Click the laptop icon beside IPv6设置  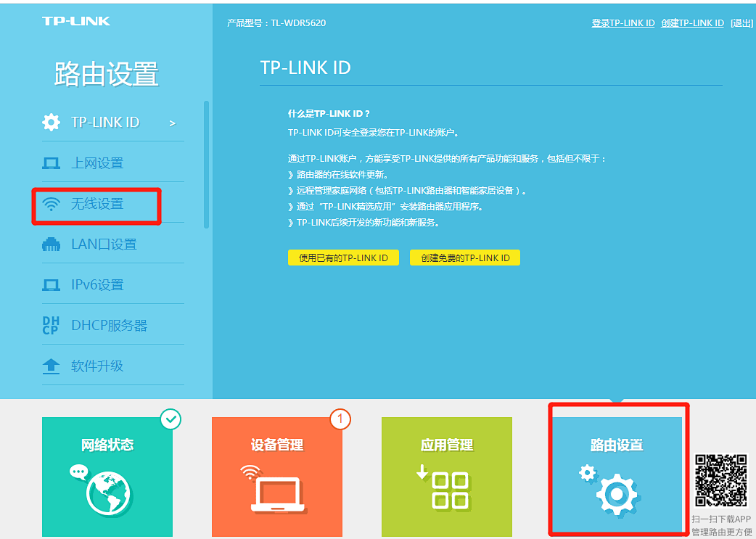tap(51, 285)
